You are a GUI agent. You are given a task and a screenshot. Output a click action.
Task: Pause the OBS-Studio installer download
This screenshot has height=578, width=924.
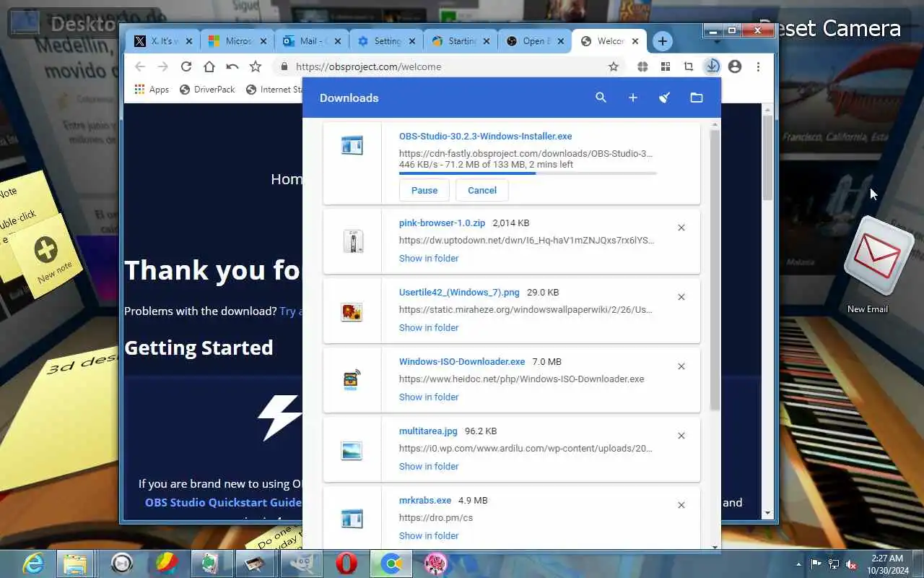pyautogui.click(x=424, y=191)
